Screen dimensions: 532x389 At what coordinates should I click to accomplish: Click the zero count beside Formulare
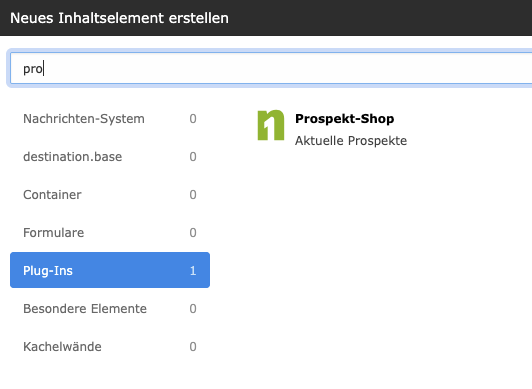193,233
